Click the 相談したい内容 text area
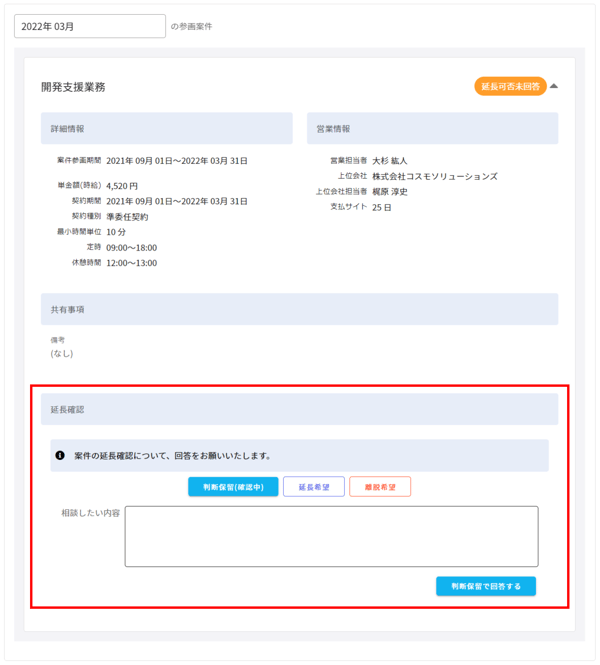600x665 pixels. [x=331, y=536]
